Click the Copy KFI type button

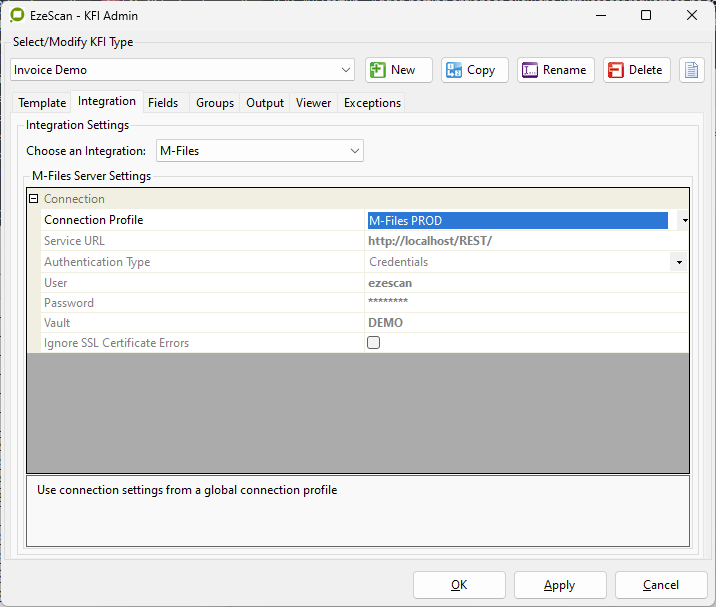tap(474, 70)
